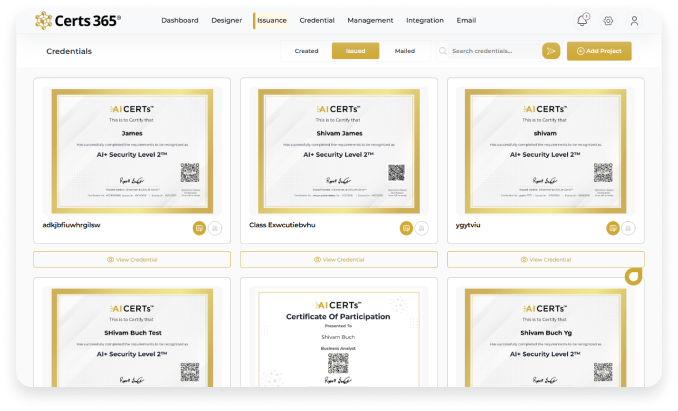Open the floating gold chat widget
Image resolution: width=678 pixels, height=411 pixels.
point(632,276)
